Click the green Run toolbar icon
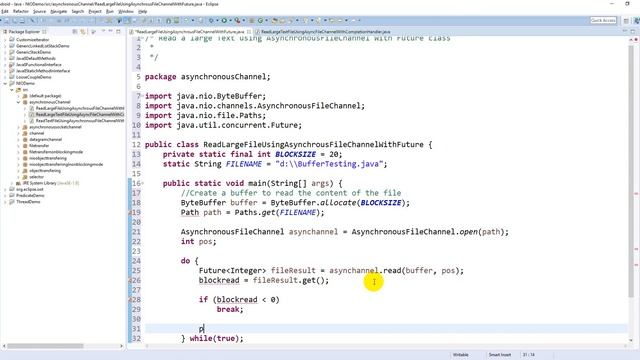 pos(224,20)
